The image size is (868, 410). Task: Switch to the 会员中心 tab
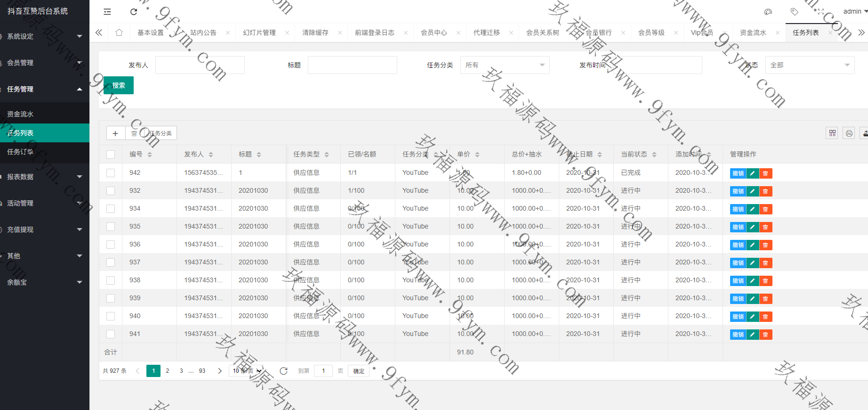[434, 33]
